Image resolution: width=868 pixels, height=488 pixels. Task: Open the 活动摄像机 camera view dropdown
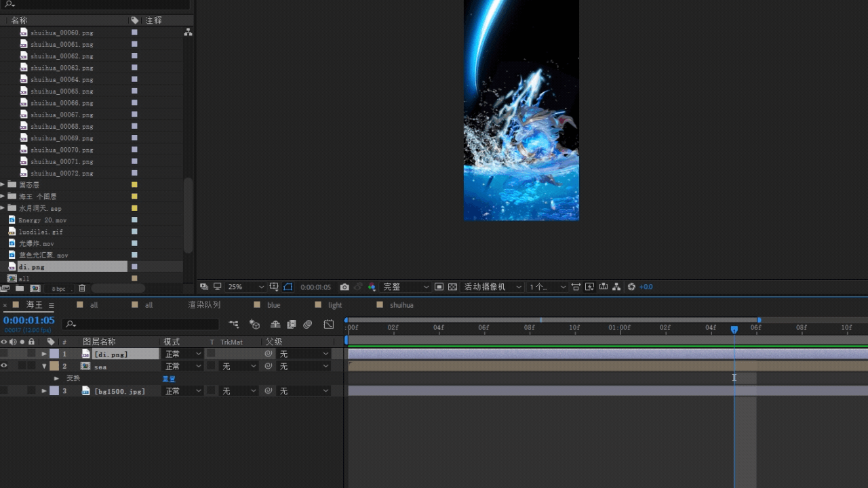point(492,287)
